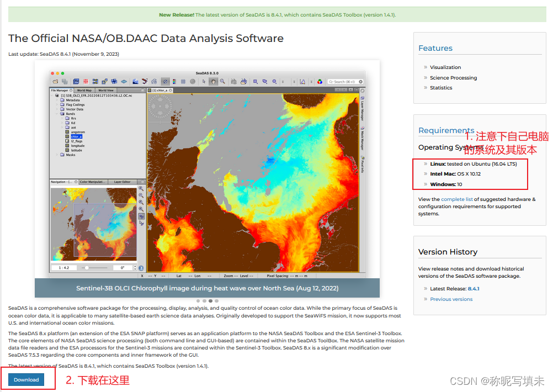Viewport: 553px width, 392px height.
Task: Click the zoom slider under the compass
Action: tap(160, 122)
